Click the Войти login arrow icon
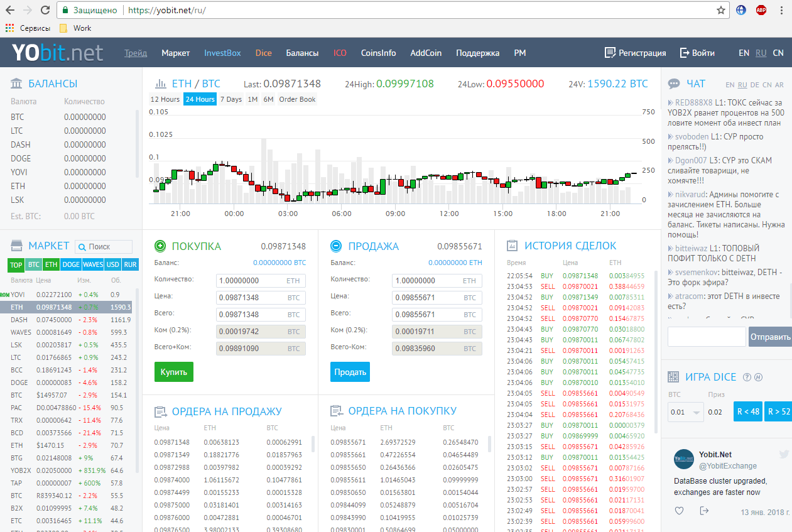Viewport: 792px width, 532px height. [685, 53]
